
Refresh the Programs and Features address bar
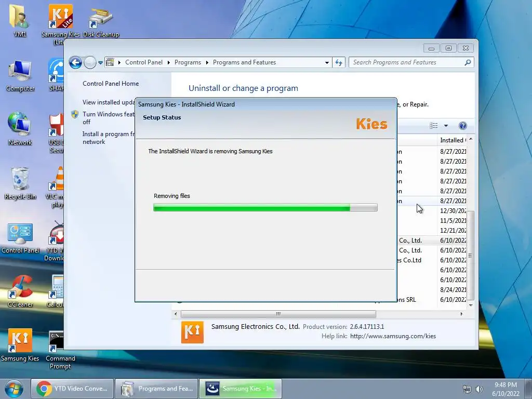point(339,62)
